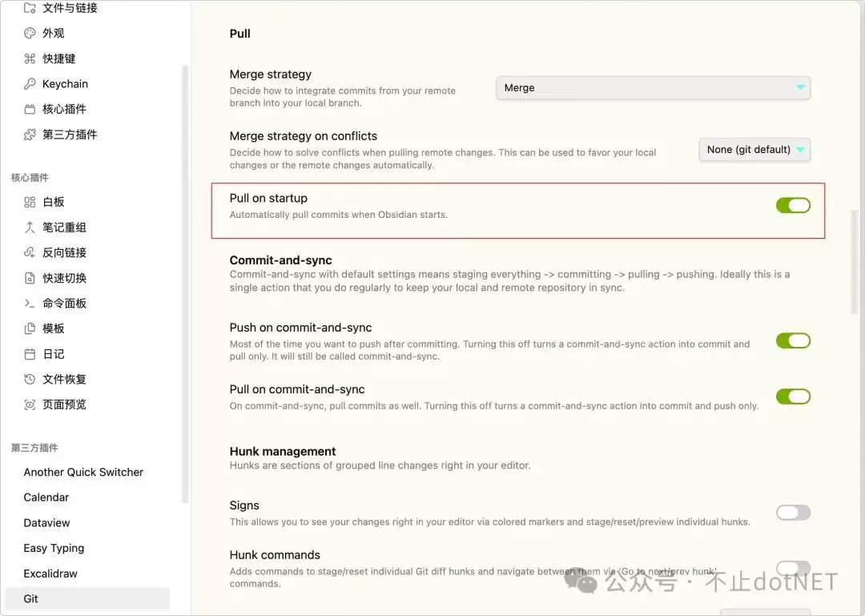Click the Hotkeys (快捷键) command icon
865x616 pixels.
30,58
